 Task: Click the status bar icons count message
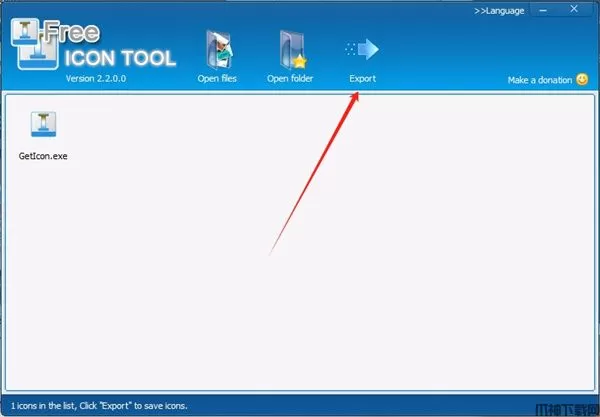pos(99,406)
